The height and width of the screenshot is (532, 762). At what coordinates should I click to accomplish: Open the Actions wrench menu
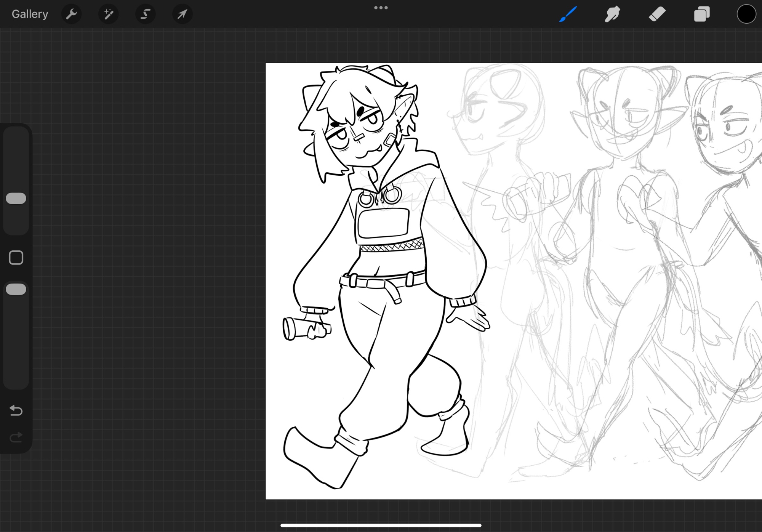tap(71, 14)
